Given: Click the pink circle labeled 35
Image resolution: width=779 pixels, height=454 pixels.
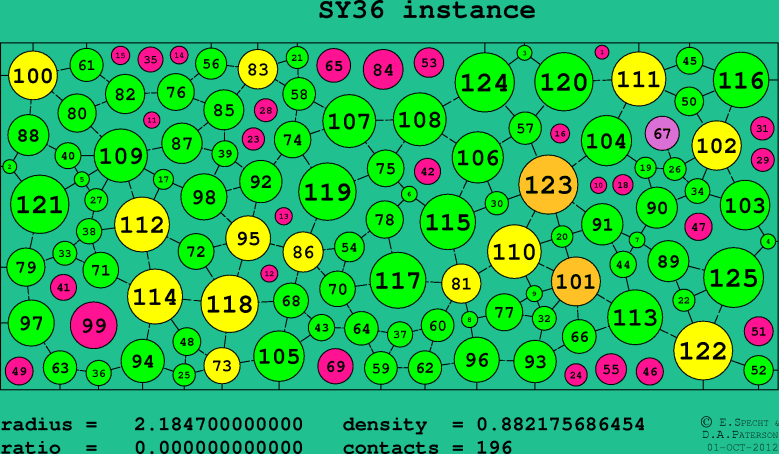Looking at the screenshot, I should 151,60.
